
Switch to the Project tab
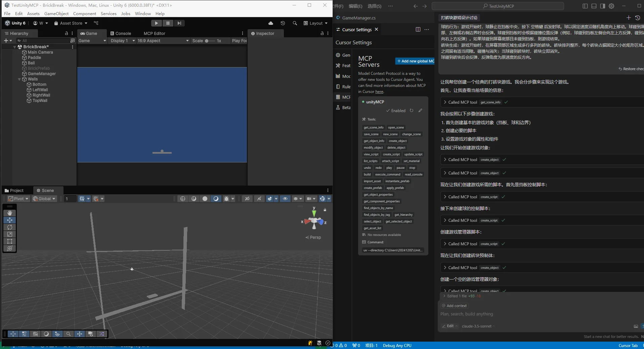pos(14,190)
